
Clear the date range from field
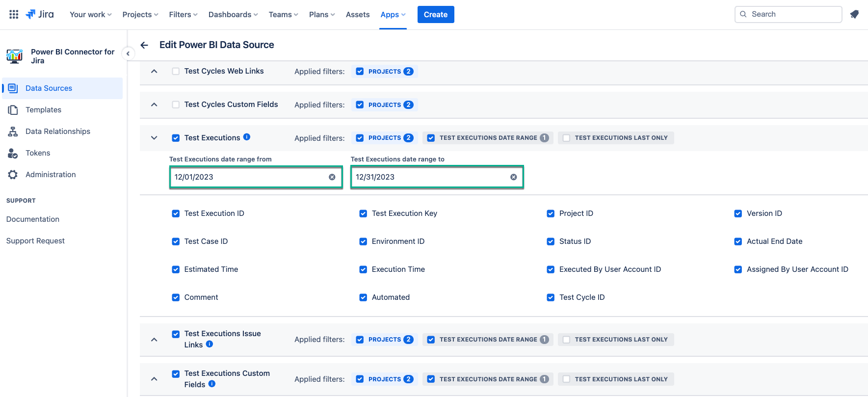(332, 177)
